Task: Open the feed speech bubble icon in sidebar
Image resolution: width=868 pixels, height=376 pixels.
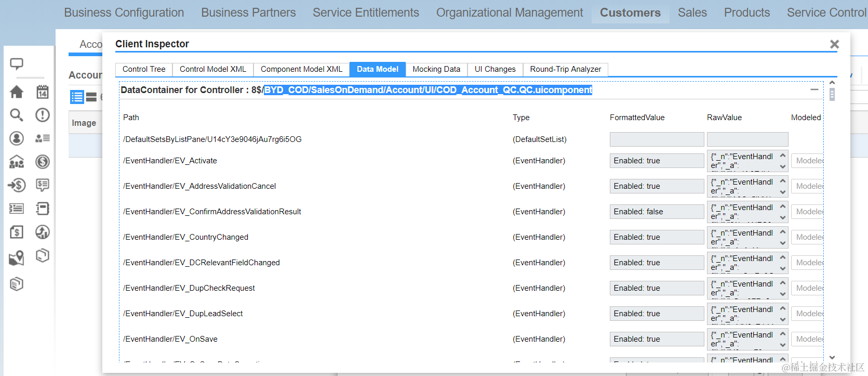Action: pyautogui.click(x=17, y=64)
